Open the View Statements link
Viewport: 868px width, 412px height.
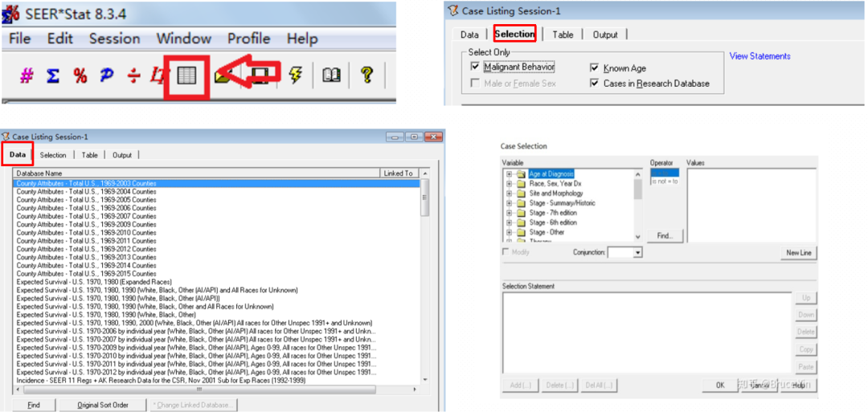tap(759, 56)
